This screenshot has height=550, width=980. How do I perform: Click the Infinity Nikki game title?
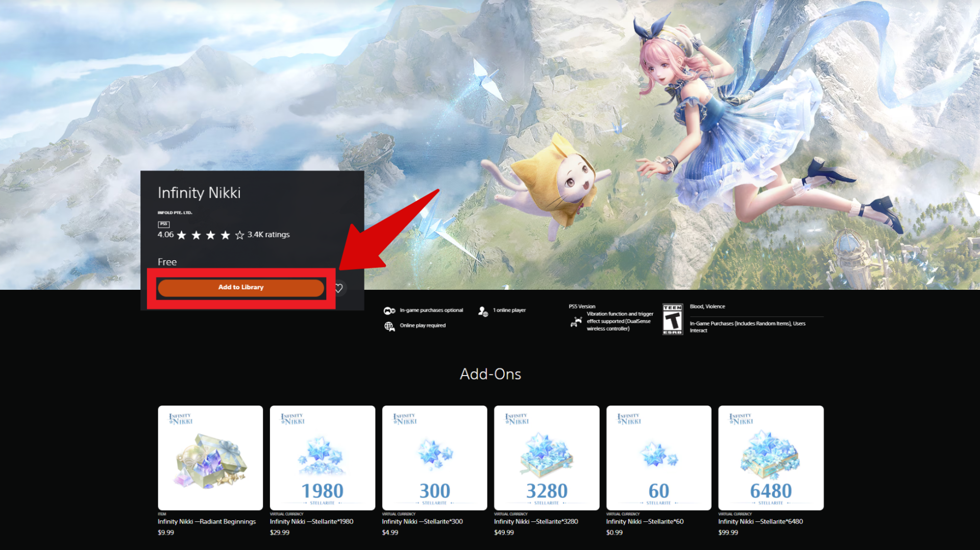(x=199, y=193)
